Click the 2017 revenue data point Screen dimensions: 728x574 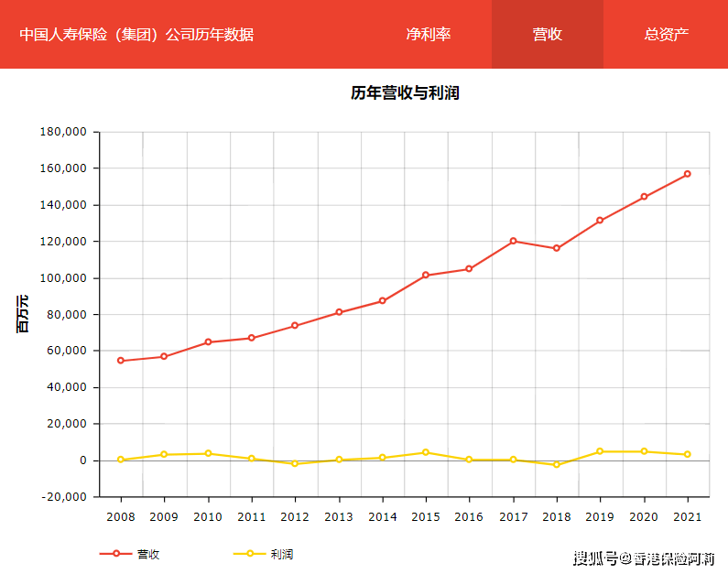tap(513, 241)
